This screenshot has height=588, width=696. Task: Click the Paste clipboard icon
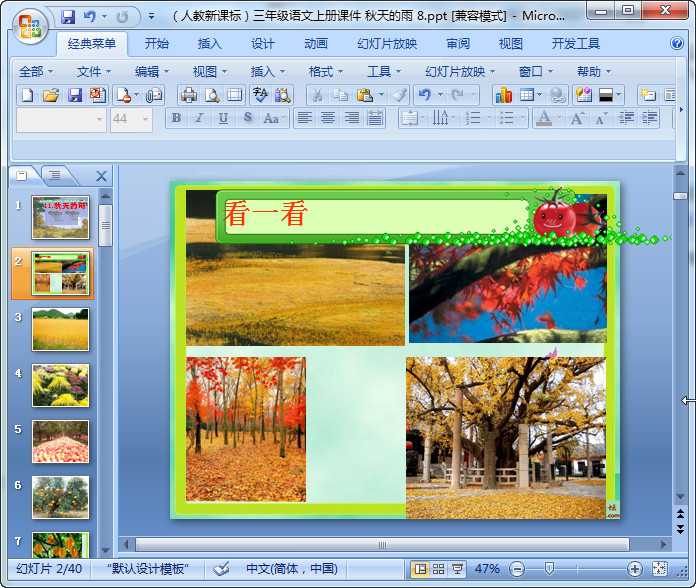364,95
